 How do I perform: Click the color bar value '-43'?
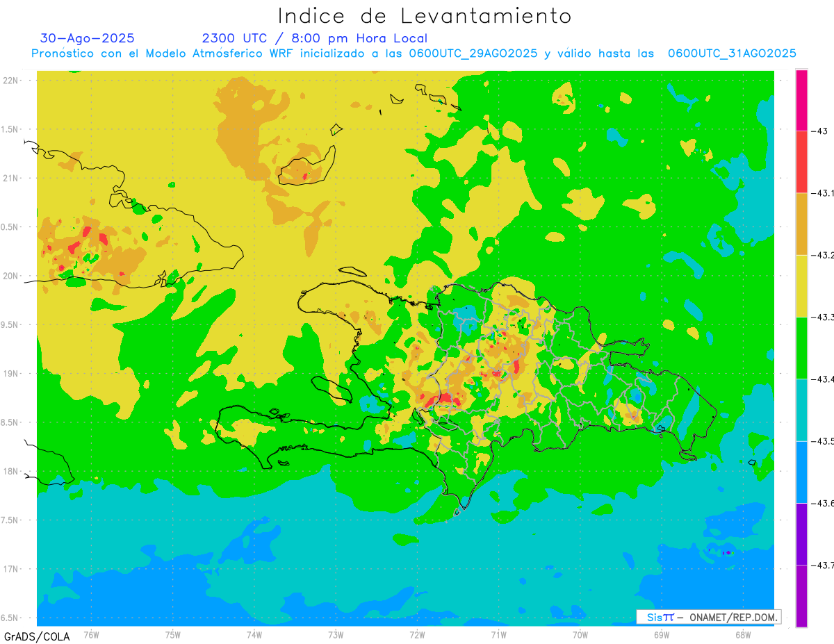point(821,131)
